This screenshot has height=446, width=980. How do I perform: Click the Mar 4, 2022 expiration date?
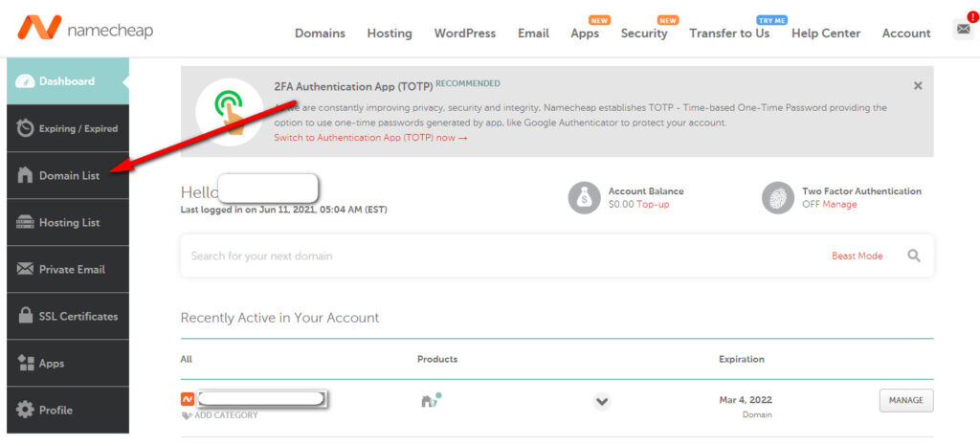click(x=746, y=400)
